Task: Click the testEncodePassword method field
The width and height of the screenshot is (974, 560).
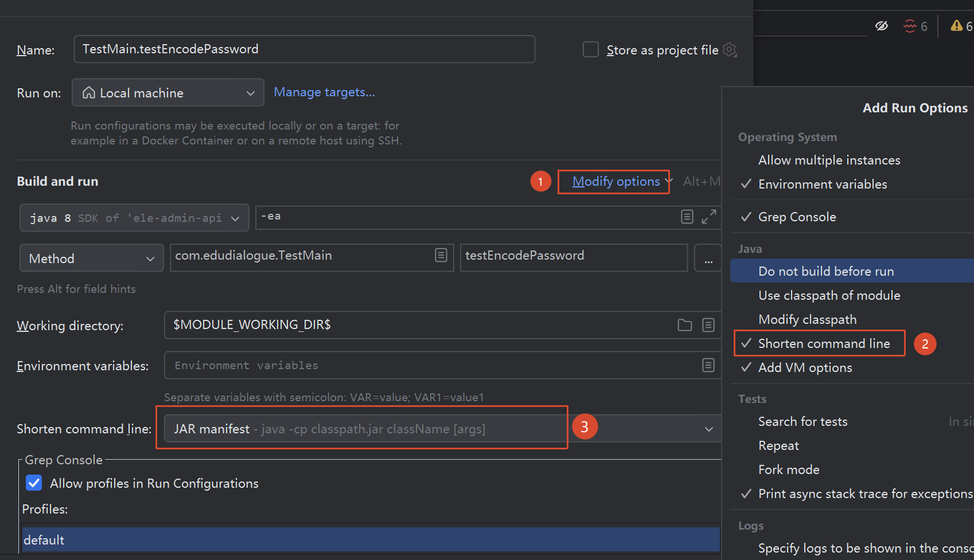Action: (574, 258)
